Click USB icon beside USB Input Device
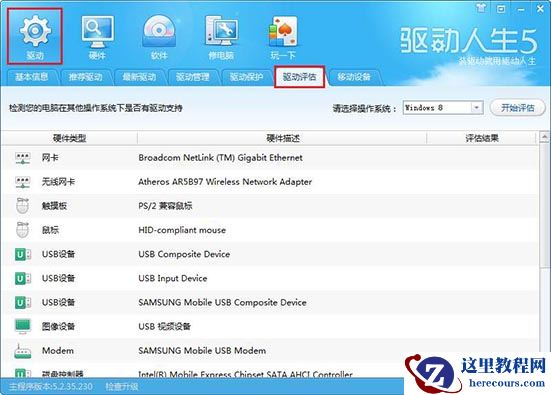Screen dimensions: 551x395 23,278
